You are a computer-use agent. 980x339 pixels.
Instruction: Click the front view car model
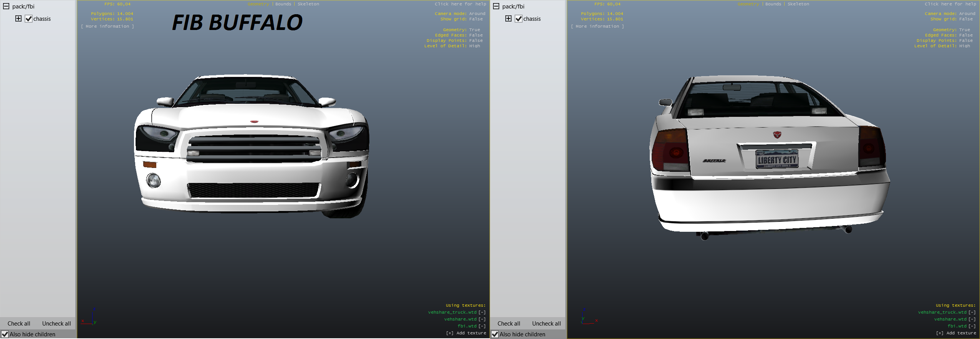point(252,146)
